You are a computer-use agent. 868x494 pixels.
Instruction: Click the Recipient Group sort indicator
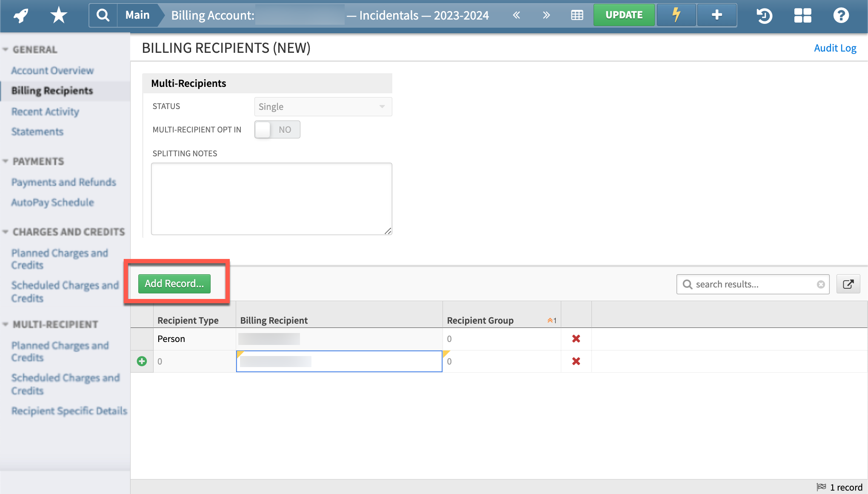click(551, 320)
